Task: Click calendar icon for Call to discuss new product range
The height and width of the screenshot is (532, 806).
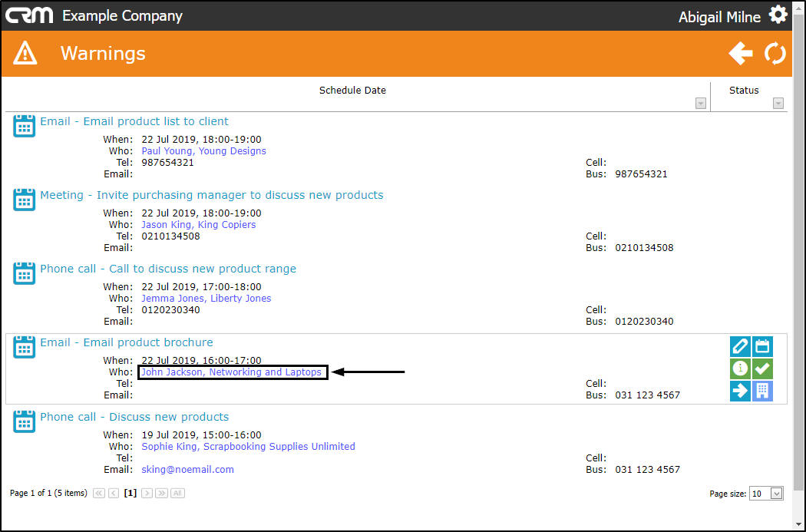Action: [x=24, y=273]
